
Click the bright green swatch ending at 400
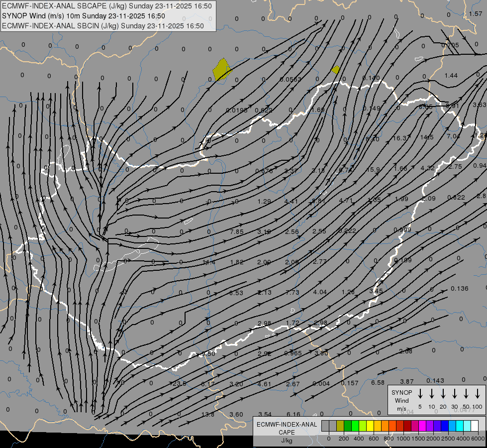pyautogui.click(x=355, y=426)
